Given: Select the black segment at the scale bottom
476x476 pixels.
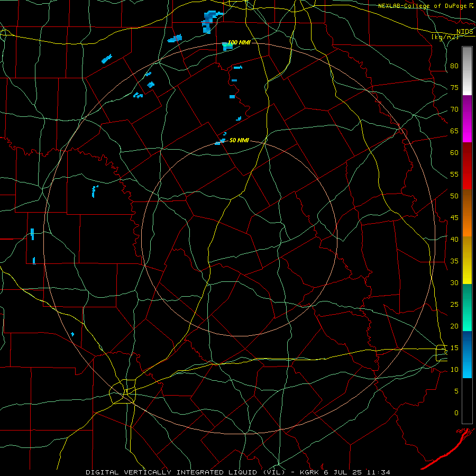Looking at the screenshot, I should click(467, 401).
